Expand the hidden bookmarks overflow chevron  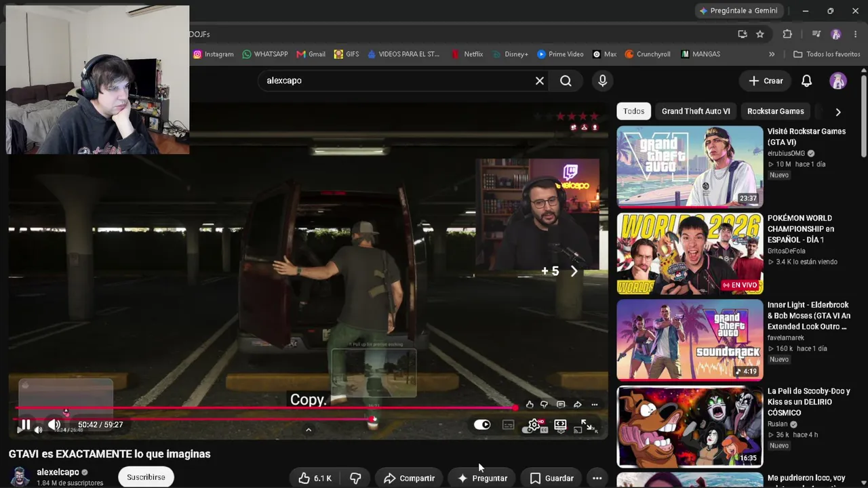(x=772, y=54)
